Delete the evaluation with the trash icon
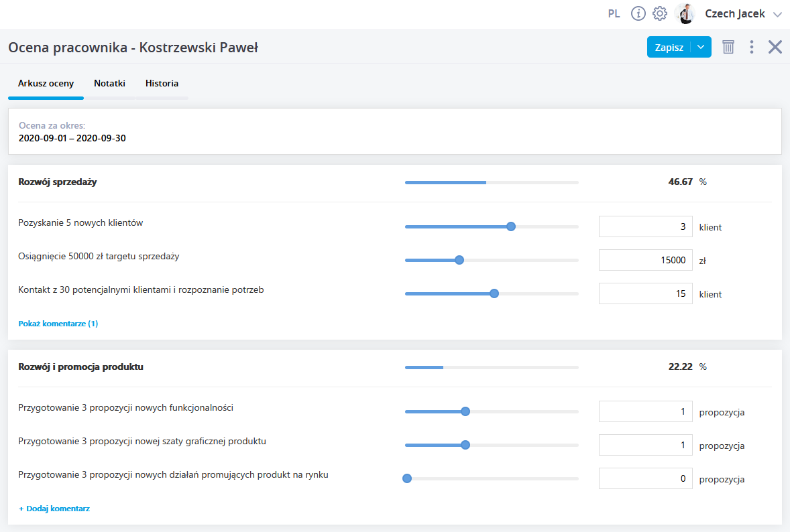The width and height of the screenshot is (790, 532). 728,47
